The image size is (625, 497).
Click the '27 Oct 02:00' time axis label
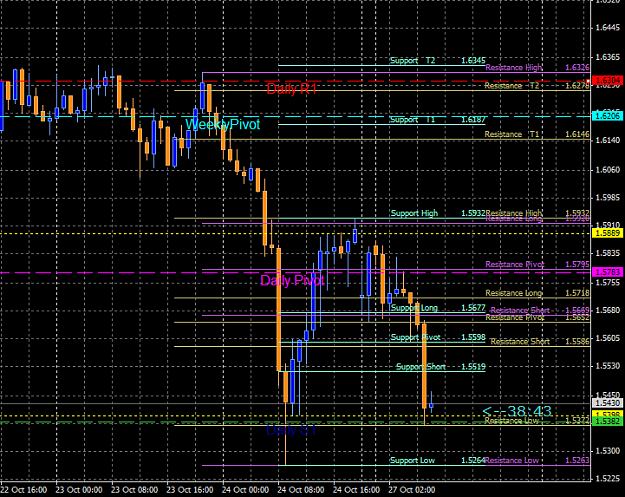point(412,490)
